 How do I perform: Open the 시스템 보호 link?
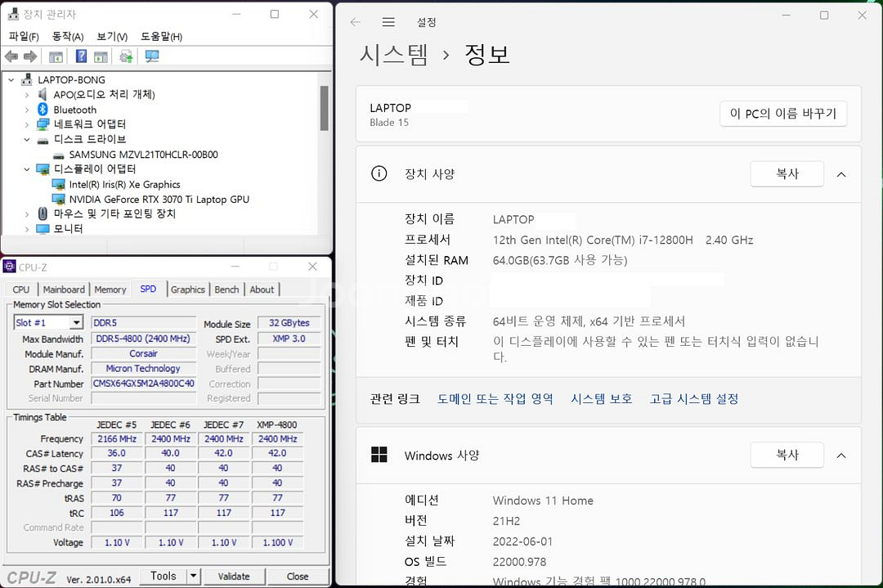coord(602,399)
